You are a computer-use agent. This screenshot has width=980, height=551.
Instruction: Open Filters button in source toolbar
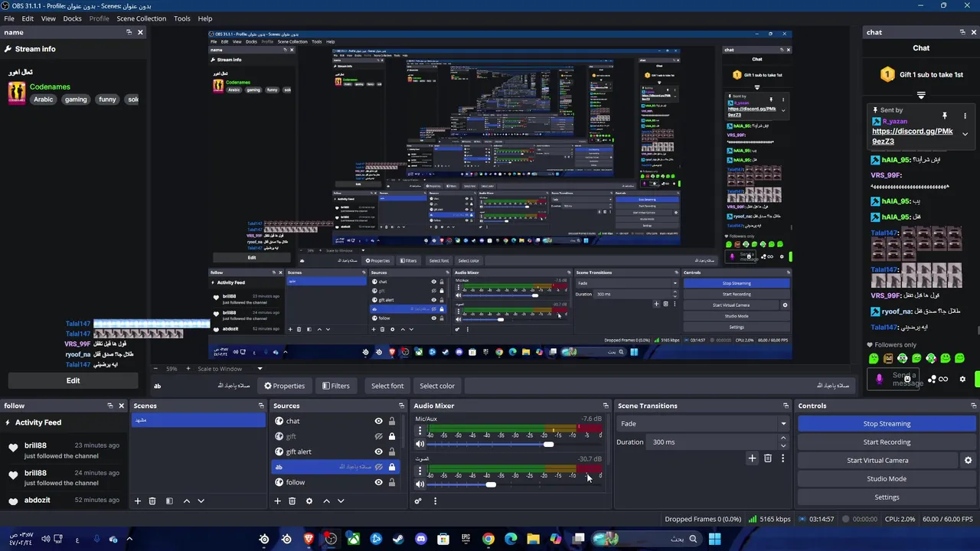click(x=336, y=386)
